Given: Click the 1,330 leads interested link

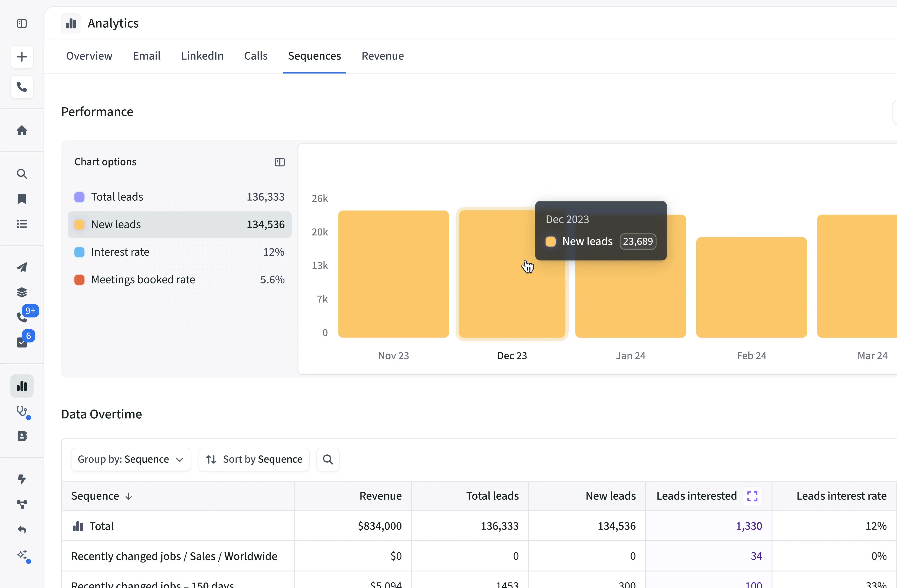Looking at the screenshot, I should click(749, 526).
